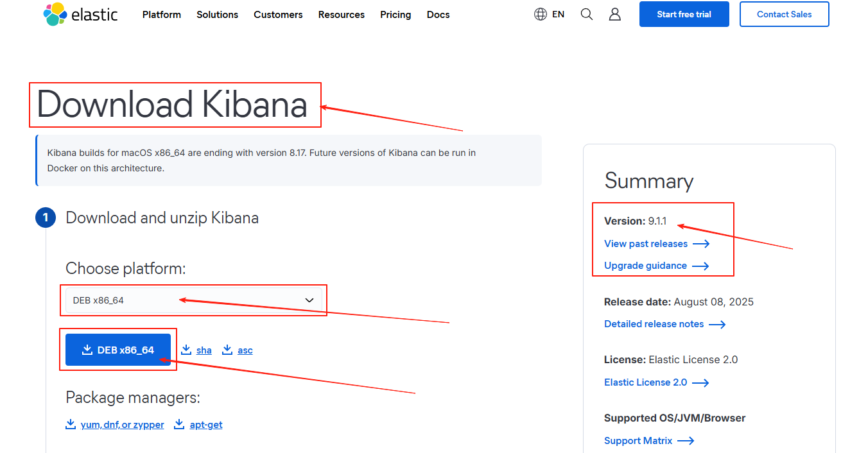Open the Customers menu
The width and height of the screenshot is (868, 453).
278,14
